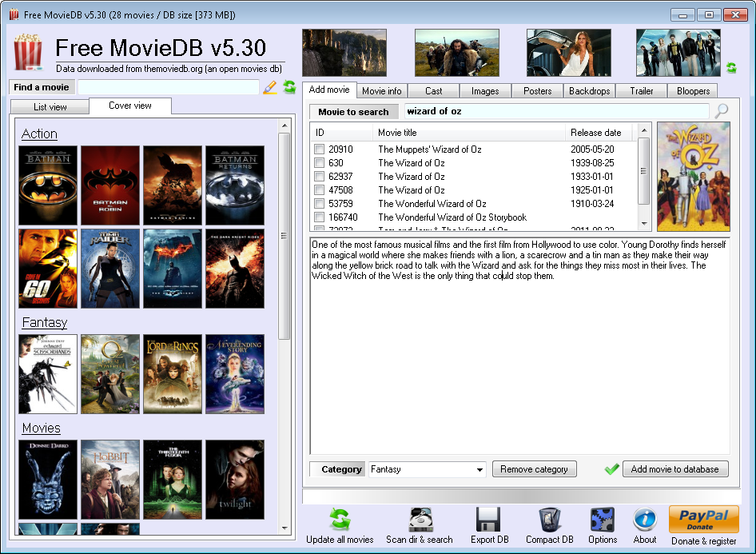Switch to the Cover view tab
Image resolution: width=756 pixels, height=554 pixels.
130,106
